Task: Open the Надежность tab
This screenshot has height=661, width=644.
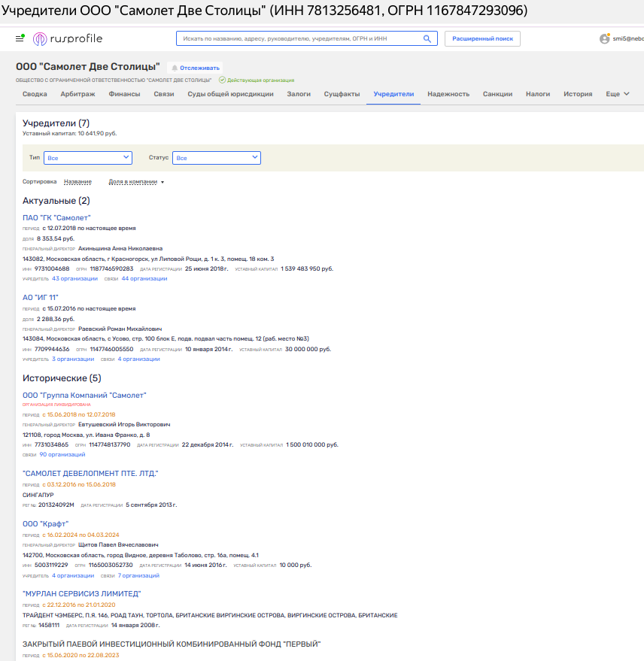Action: point(448,94)
